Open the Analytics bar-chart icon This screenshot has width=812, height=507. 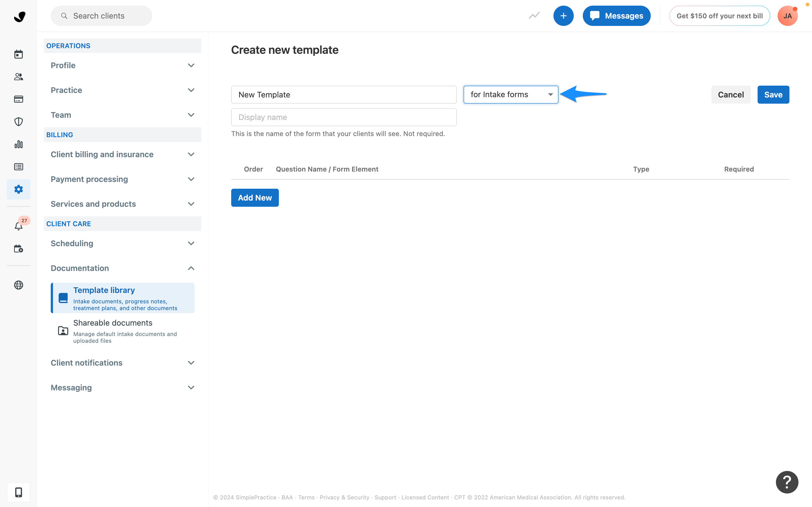pos(18,144)
